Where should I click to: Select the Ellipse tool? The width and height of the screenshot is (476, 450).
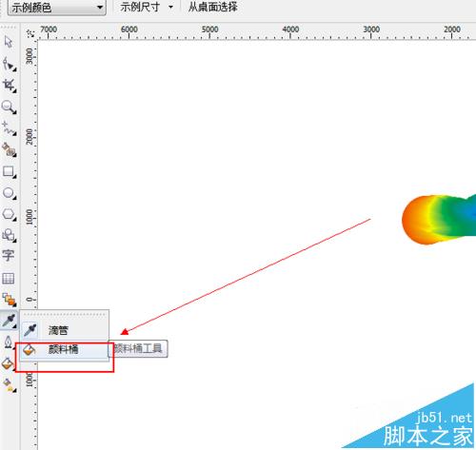point(9,193)
